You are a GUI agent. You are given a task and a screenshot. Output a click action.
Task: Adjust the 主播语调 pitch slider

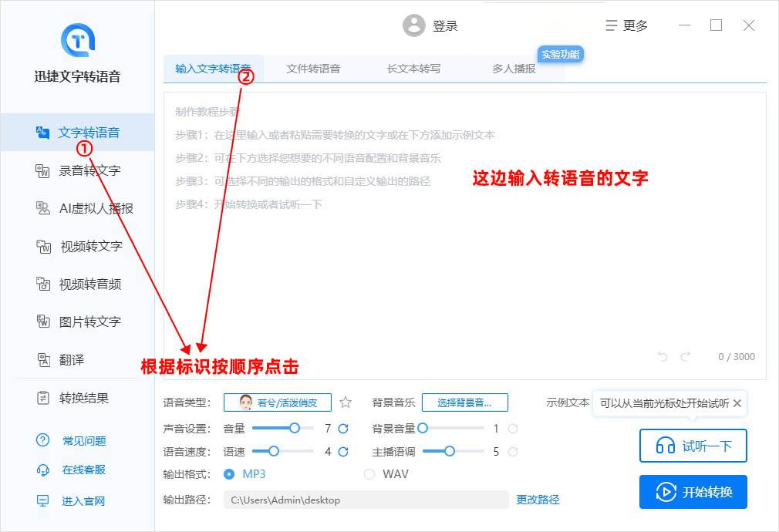(x=453, y=452)
